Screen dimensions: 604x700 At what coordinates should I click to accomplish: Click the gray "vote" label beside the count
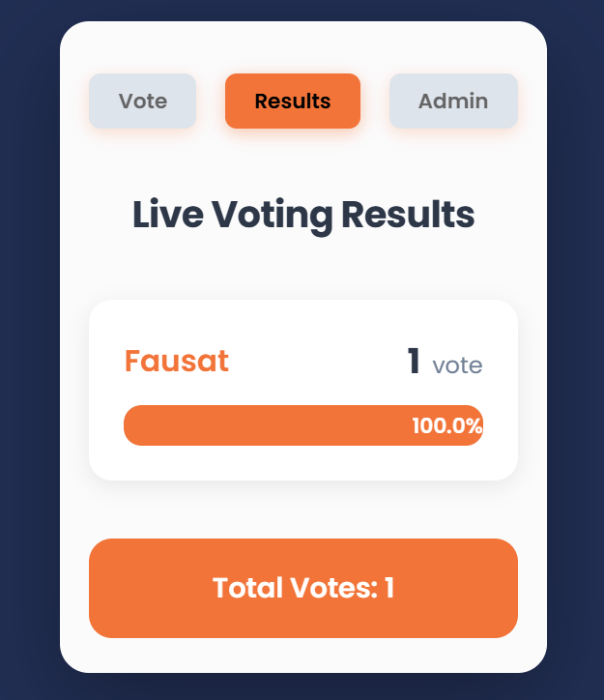click(x=457, y=366)
